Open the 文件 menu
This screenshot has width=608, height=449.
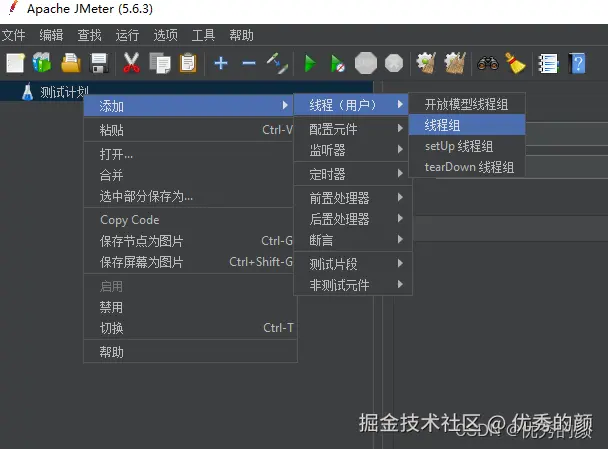point(14,35)
